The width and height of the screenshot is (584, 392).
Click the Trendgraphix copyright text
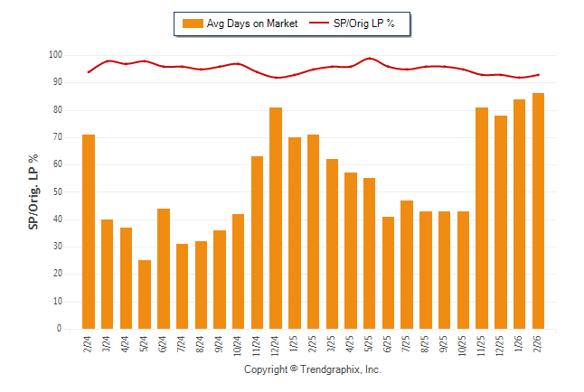click(312, 369)
